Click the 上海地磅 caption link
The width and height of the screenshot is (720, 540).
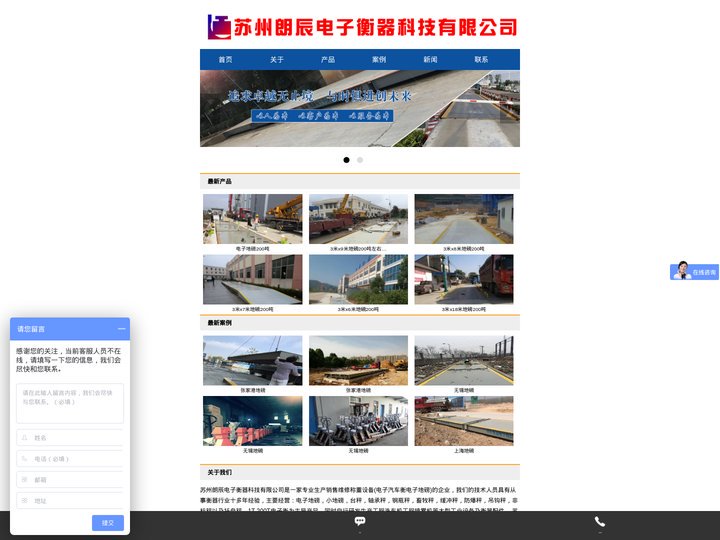click(464, 451)
